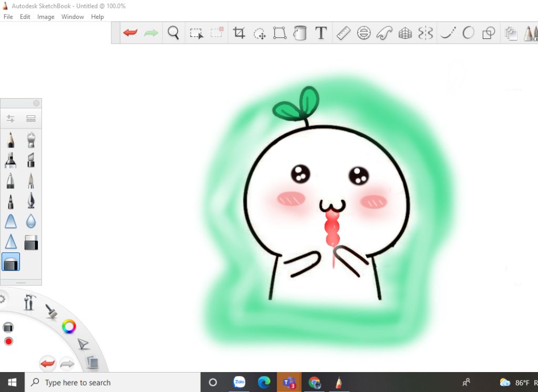Click the lagoon Redo grey arrow

(67, 364)
